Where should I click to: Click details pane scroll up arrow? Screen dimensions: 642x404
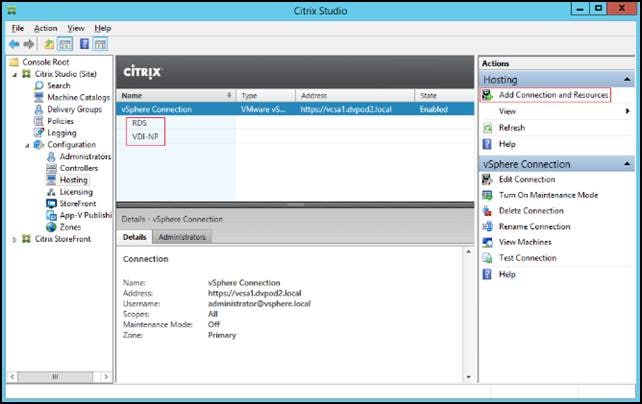click(x=468, y=252)
